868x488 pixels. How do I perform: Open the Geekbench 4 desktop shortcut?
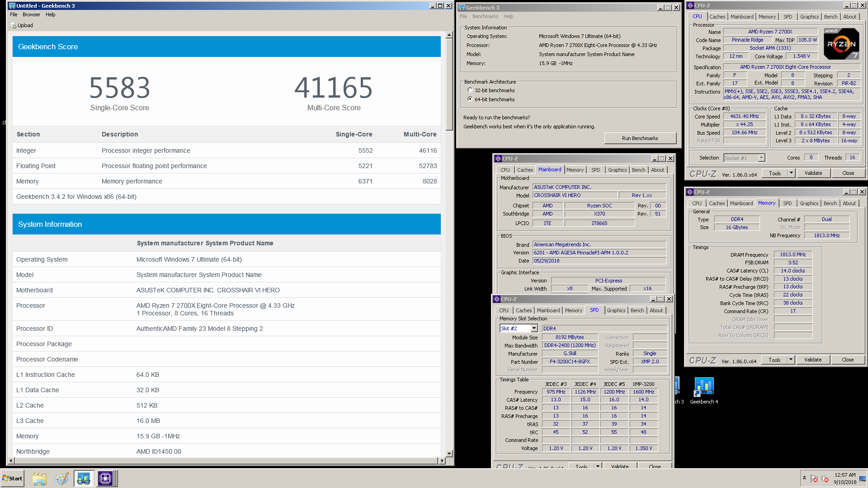coord(704,391)
